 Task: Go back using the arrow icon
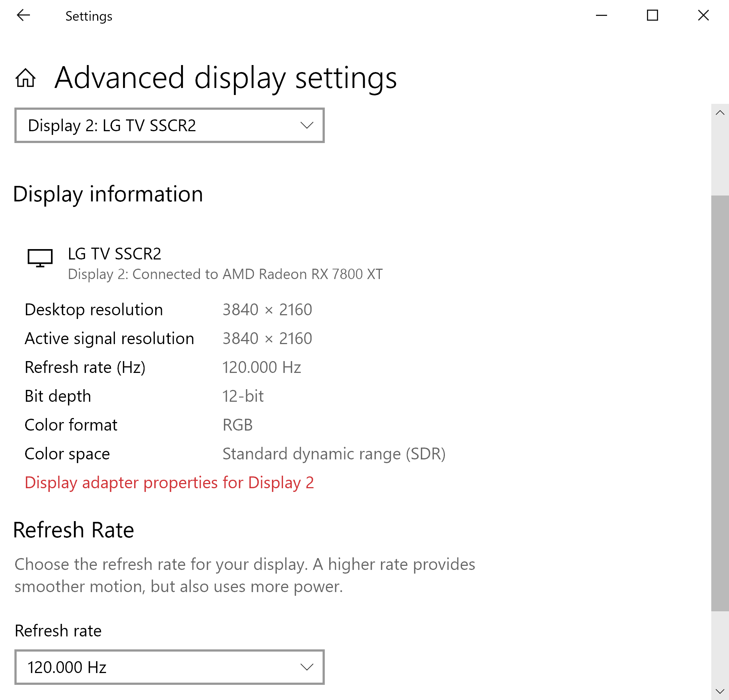[x=23, y=15]
